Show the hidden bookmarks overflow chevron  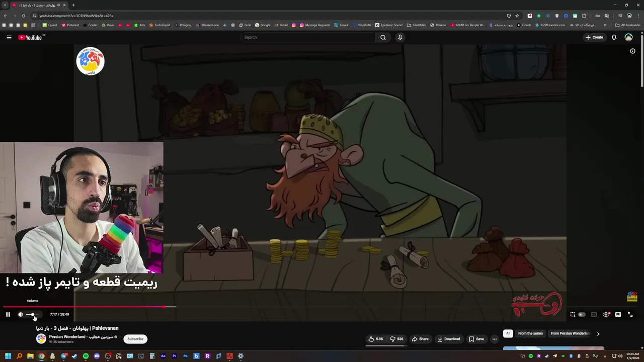(x=605, y=25)
